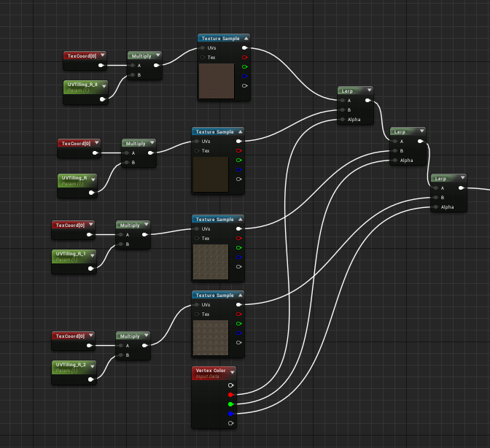The width and height of the screenshot is (490, 448).
Task: Click the B input pin of the middle Lerp
Action: pos(395,151)
